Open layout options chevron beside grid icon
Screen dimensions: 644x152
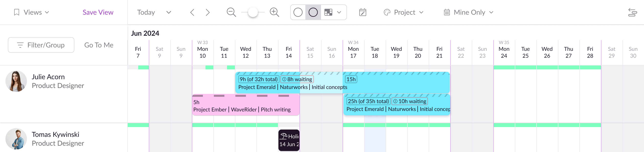(339, 12)
